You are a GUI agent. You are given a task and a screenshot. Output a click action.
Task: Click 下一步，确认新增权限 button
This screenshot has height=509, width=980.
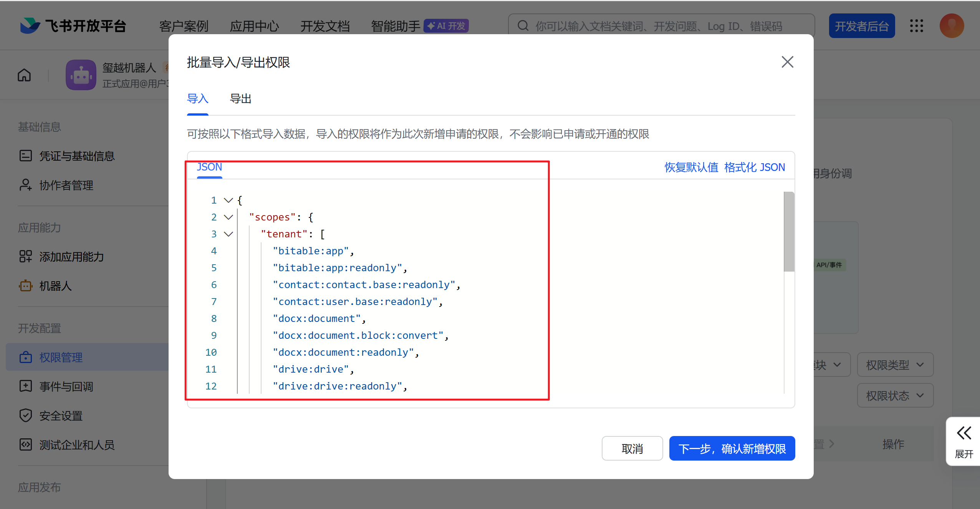pos(732,448)
